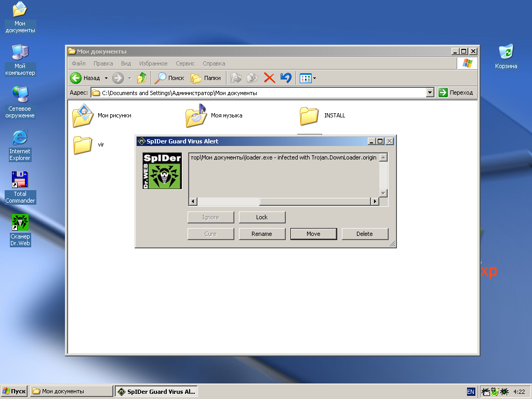Click the Cure button
The height and width of the screenshot is (399, 532).
coord(211,234)
